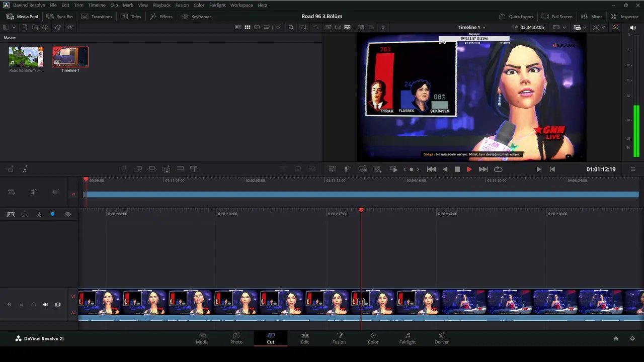Play in reverse
The image size is (644, 362).
coord(445,169)
